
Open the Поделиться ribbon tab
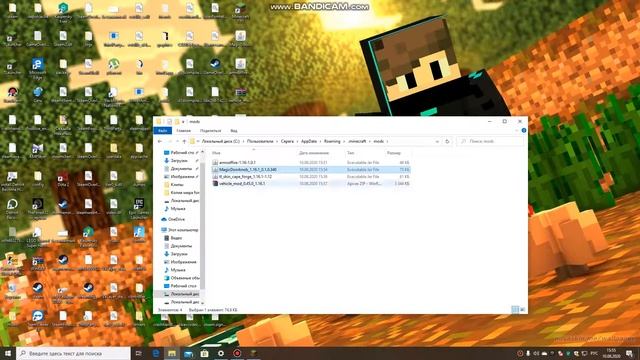[x=211, y=131]
